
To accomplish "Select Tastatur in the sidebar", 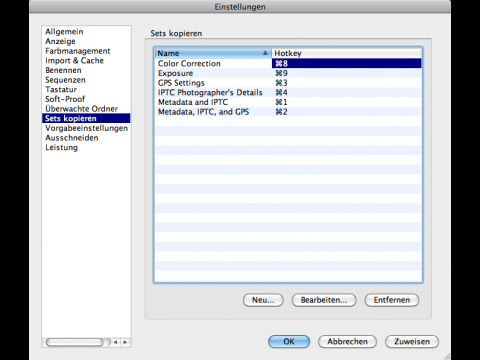I will [x=86, y=90].
